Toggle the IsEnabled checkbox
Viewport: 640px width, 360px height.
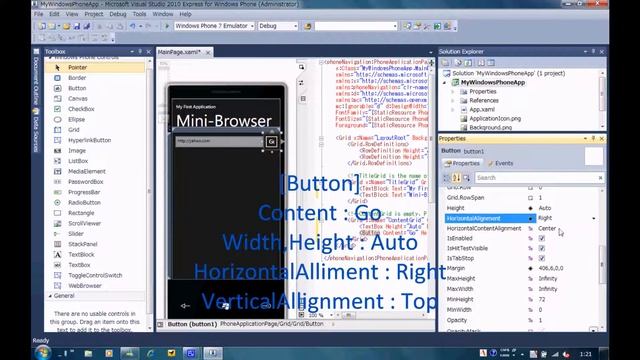[x=542, y=238]
